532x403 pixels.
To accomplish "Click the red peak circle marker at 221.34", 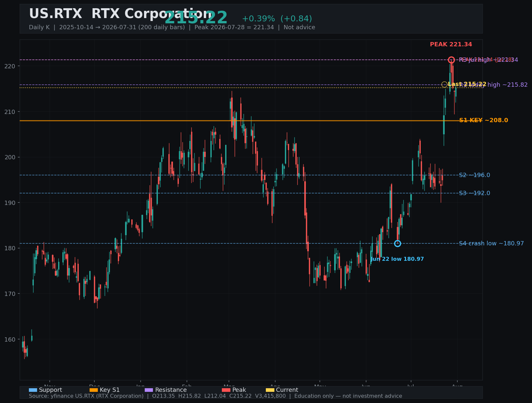I will 451,60.
